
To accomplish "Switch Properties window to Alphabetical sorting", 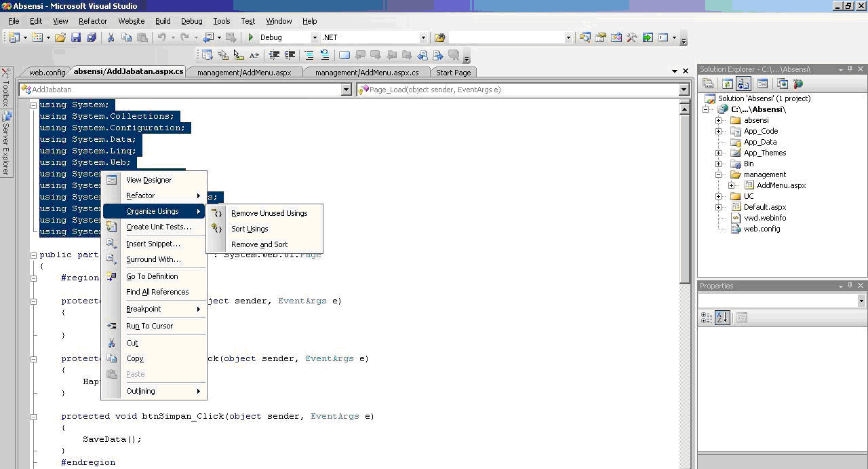I will 722,317.
